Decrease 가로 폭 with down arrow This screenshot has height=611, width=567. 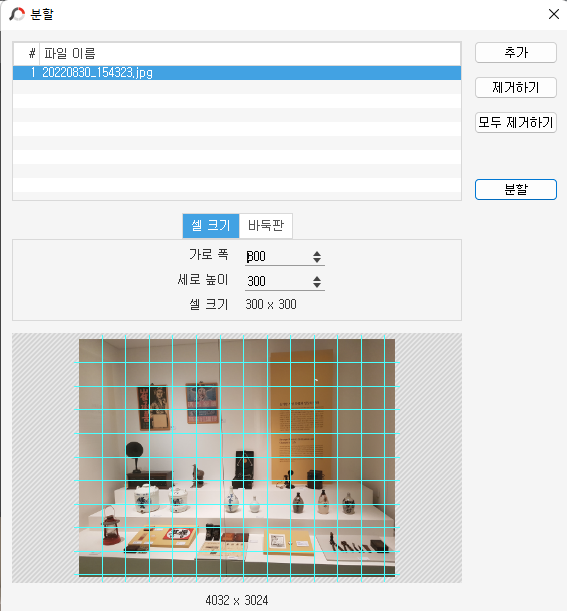pos(317,260)
